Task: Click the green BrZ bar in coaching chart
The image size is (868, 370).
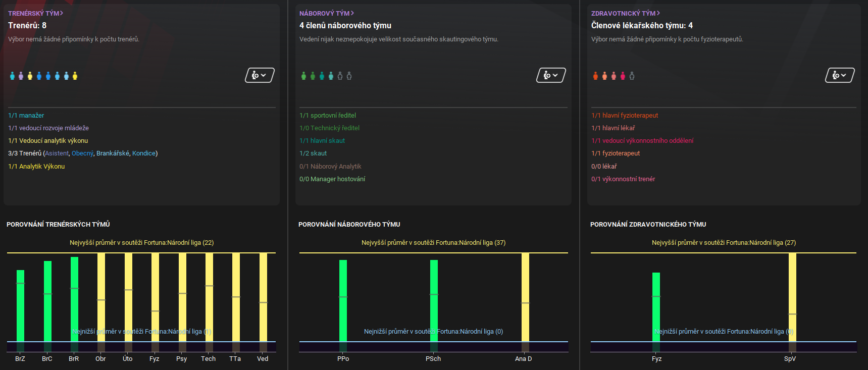Action: pos(20,306)
